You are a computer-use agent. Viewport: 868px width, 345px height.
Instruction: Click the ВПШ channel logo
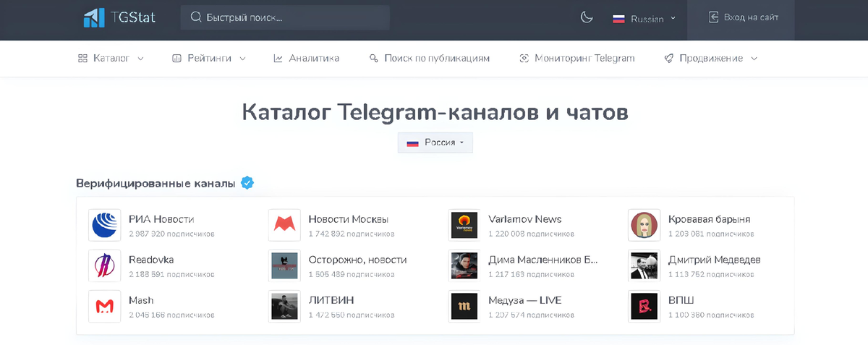point(644,306)
